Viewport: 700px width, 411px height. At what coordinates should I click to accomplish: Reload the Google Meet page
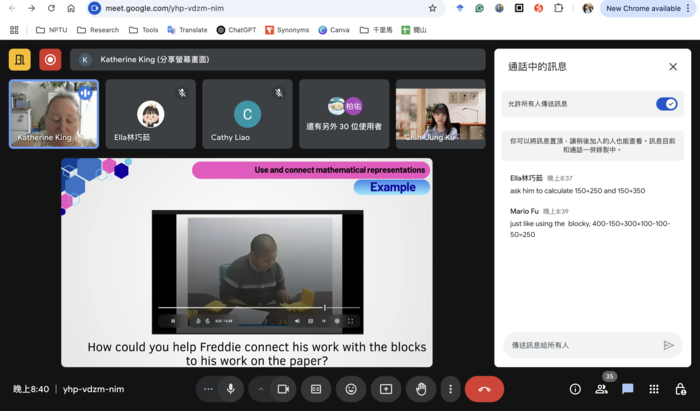[x=51, y=8]
